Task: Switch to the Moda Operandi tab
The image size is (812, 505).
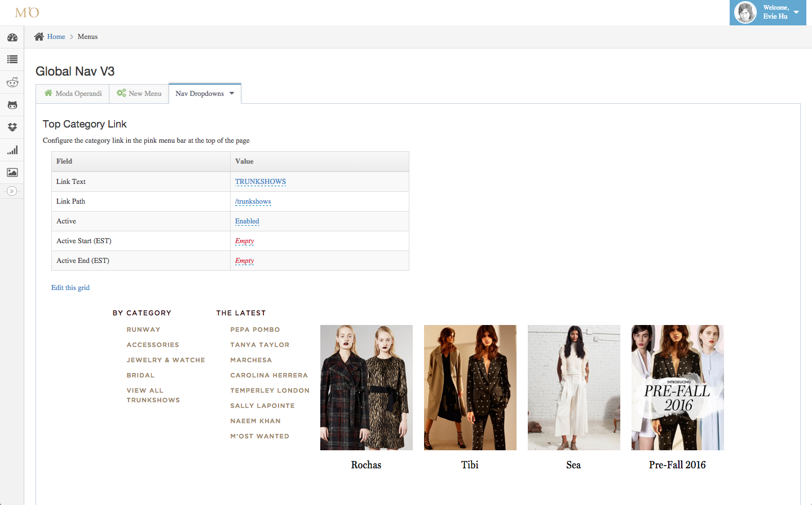Action: 73,94
